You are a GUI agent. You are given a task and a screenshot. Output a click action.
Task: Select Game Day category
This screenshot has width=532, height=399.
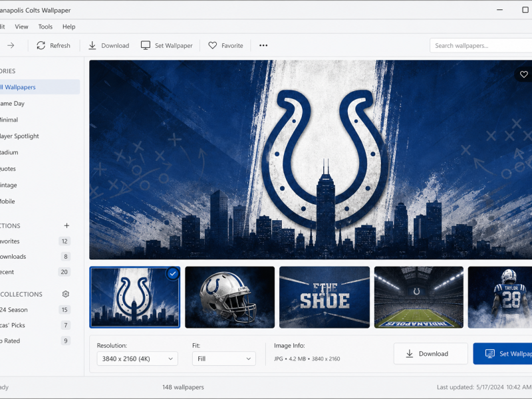pos(40,104)
